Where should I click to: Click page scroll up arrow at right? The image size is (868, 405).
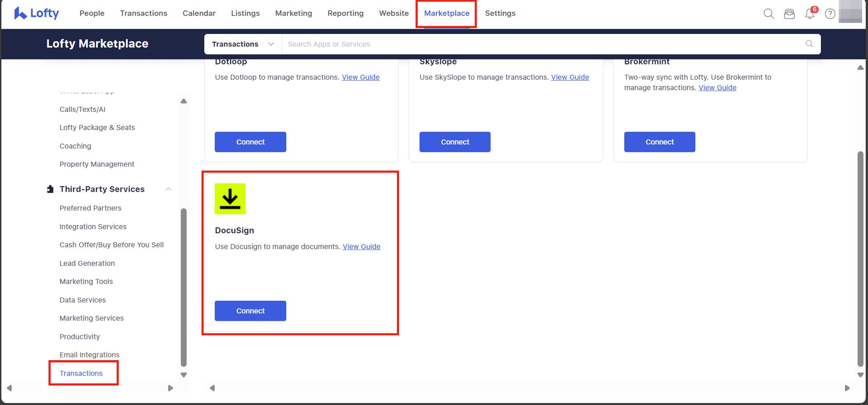coord(860,67)
